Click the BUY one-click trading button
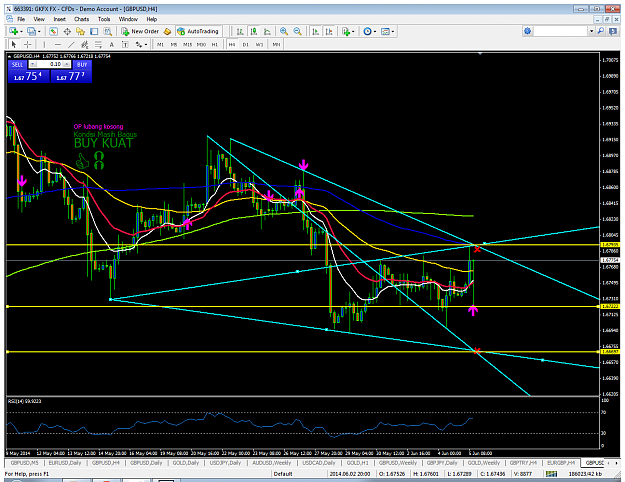The width and height of the screenshot is (625, 482). pos(82,64)
